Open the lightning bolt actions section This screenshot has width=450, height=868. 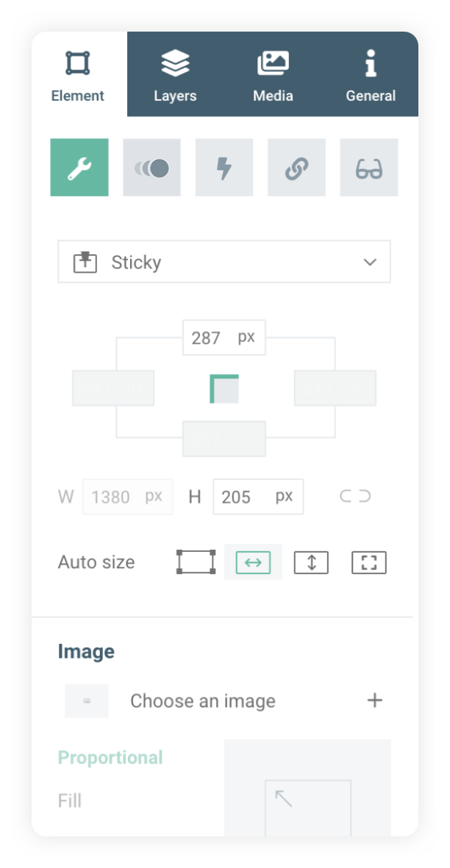[224, 168]
